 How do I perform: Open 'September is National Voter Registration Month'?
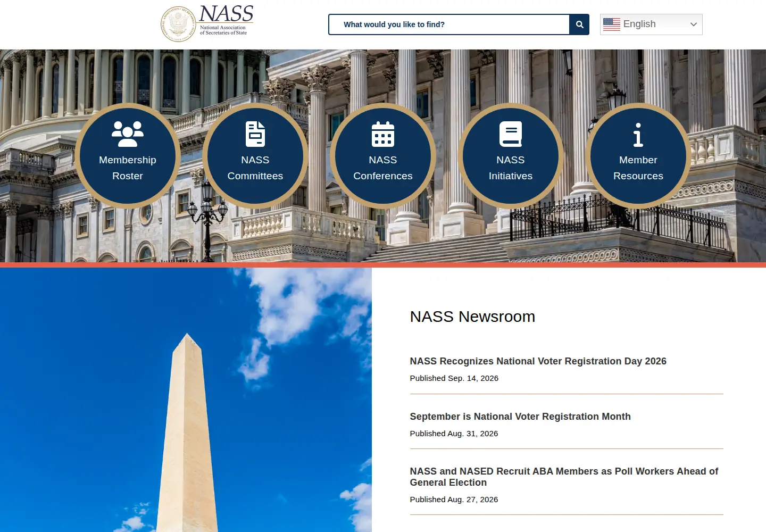click(x=520, y=417)
